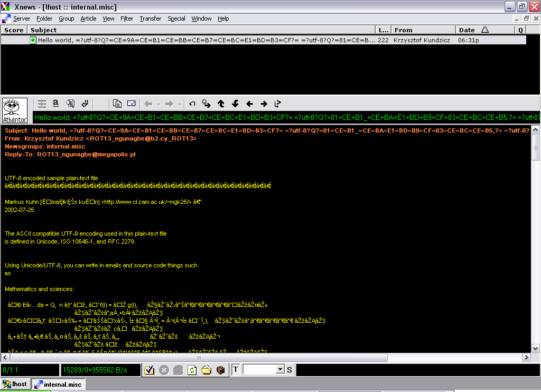Click the green subject banner above the article
The width and height of the screenshot is (541, 392).
tap(286, 117)
